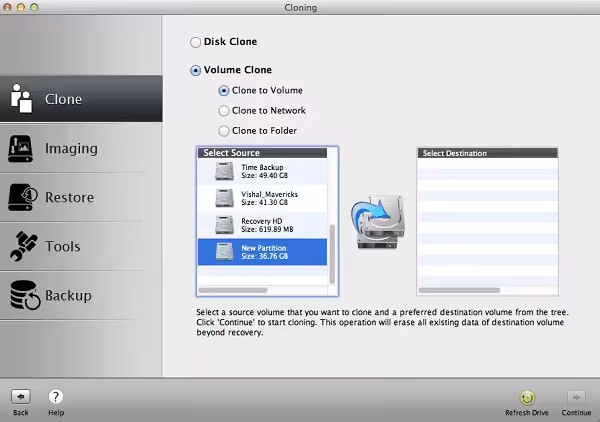Click the clone arrow drives icon
The width and height of the screenshot is (600, 422).
point(378,222)
